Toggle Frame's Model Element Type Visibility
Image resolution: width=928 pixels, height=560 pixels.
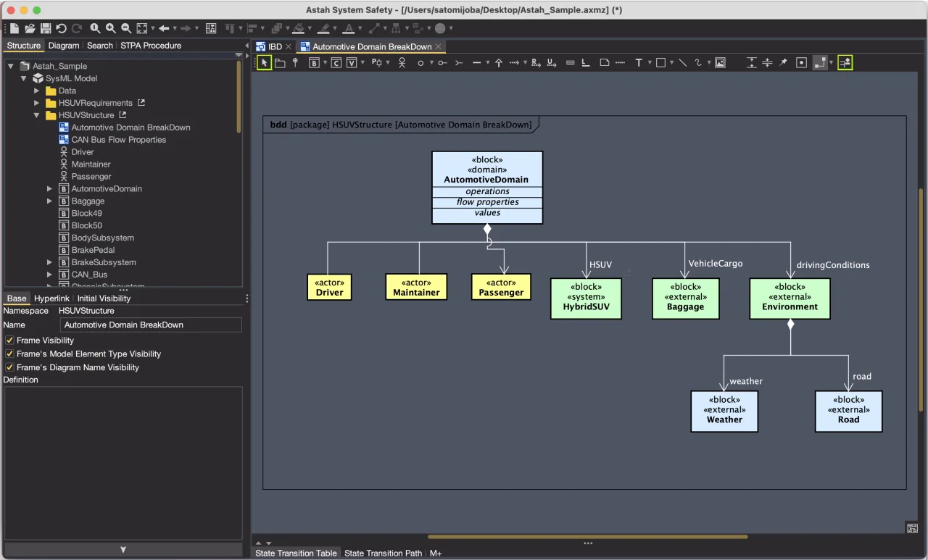[x=9, y=354]
